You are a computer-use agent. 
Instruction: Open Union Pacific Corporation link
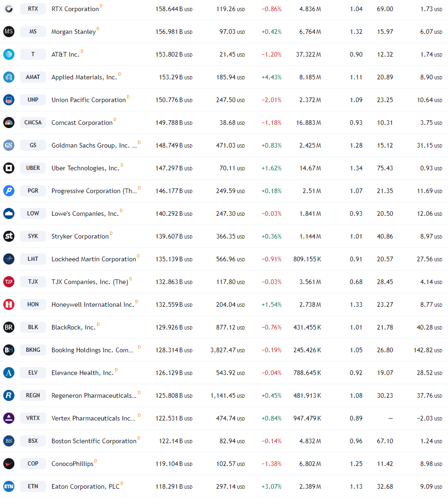pyautogui.click(x=89, y=100)
